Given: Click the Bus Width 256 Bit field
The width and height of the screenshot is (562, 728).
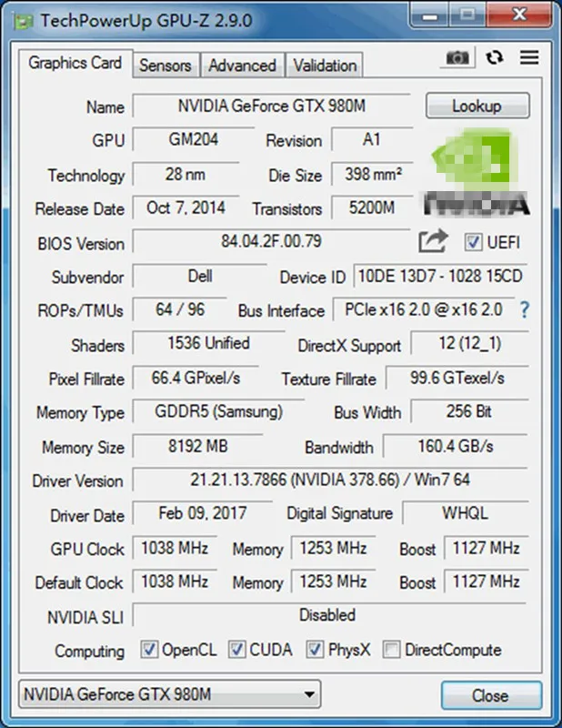Looking at the screenshot, I should 469,411.
